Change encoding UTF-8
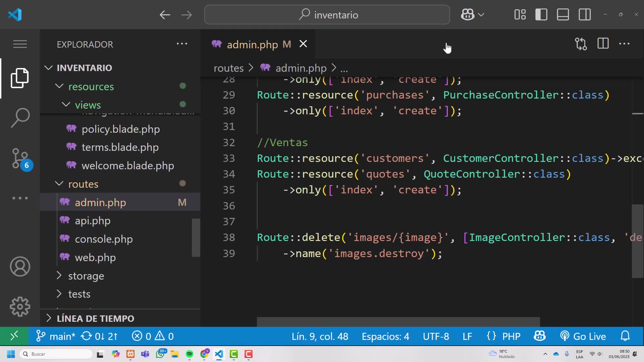644x362 pixels. point(436,336)
